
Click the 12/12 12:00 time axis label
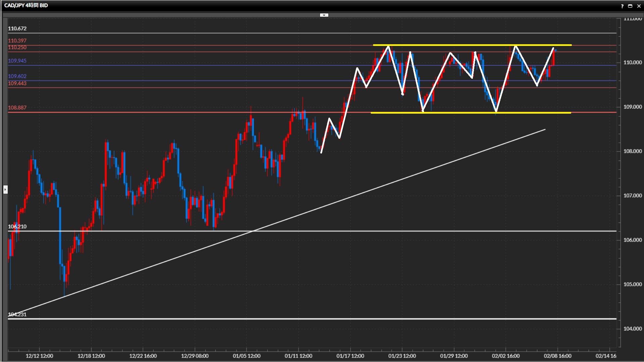click(x=39, y=356)
